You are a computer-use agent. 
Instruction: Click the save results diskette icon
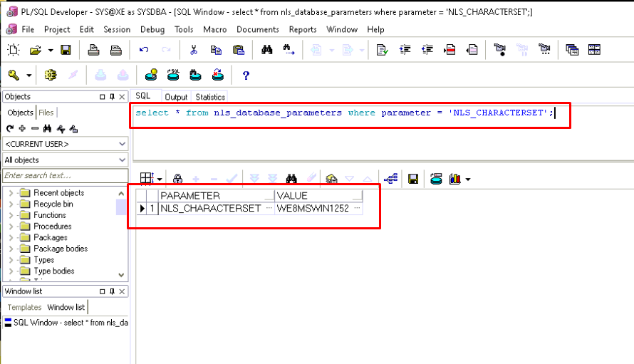tap(413, 179)
